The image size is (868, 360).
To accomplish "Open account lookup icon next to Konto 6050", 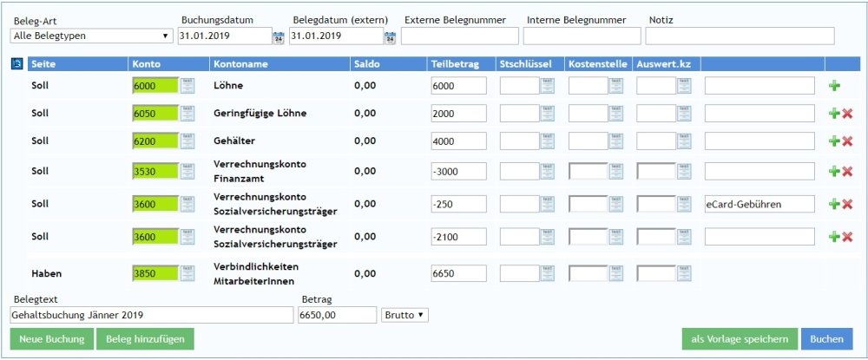I will (188, 113).
